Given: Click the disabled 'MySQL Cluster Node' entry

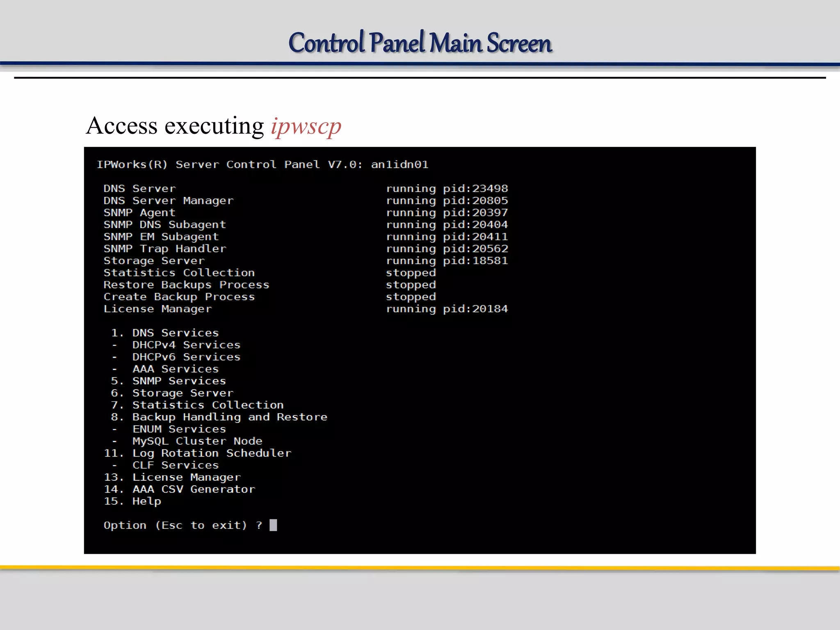Looking at the screenshot, I should [187, 441].
